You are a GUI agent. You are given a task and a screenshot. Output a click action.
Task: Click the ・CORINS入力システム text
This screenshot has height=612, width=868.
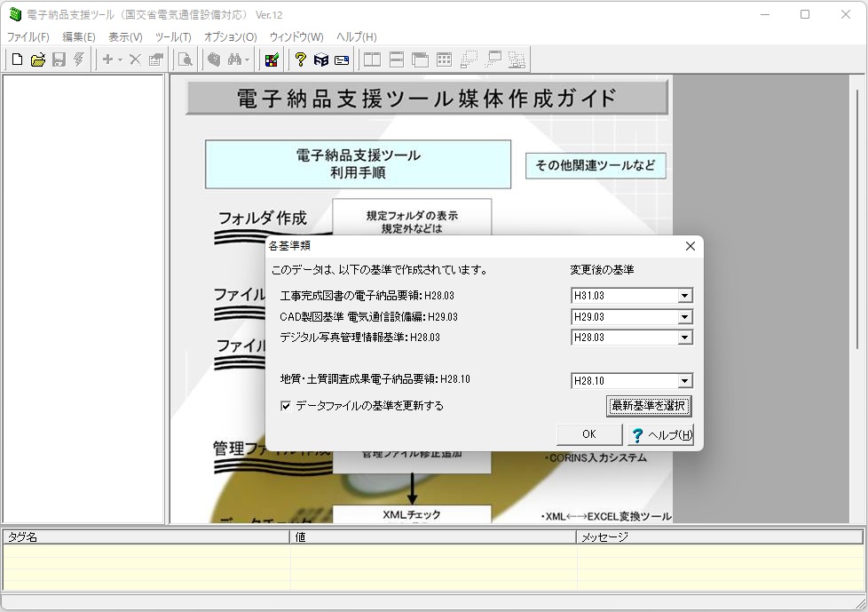point(596,458)
